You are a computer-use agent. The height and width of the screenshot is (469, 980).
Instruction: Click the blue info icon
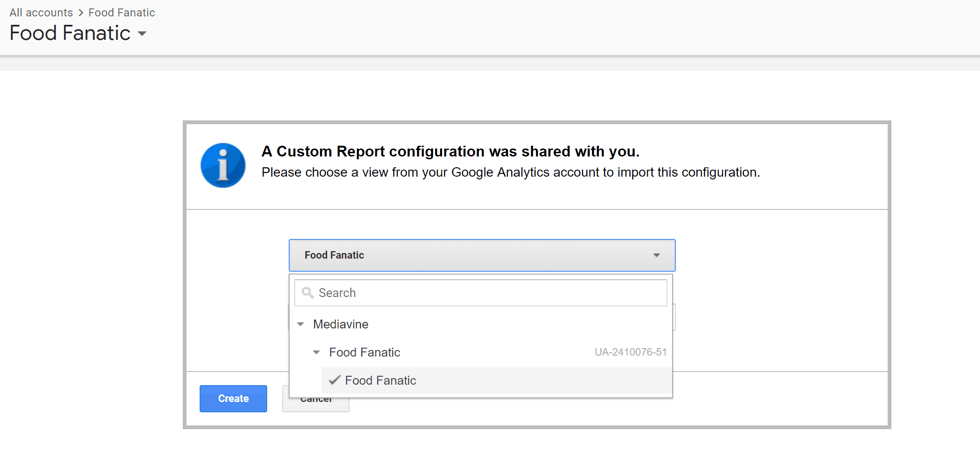223,165
